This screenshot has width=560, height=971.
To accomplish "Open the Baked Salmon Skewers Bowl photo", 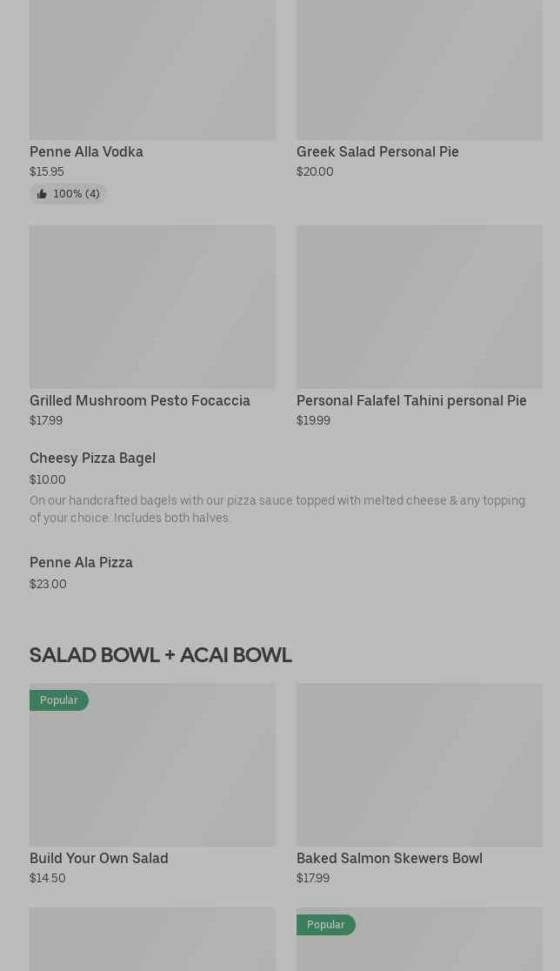I will click(x=419, y=765).
